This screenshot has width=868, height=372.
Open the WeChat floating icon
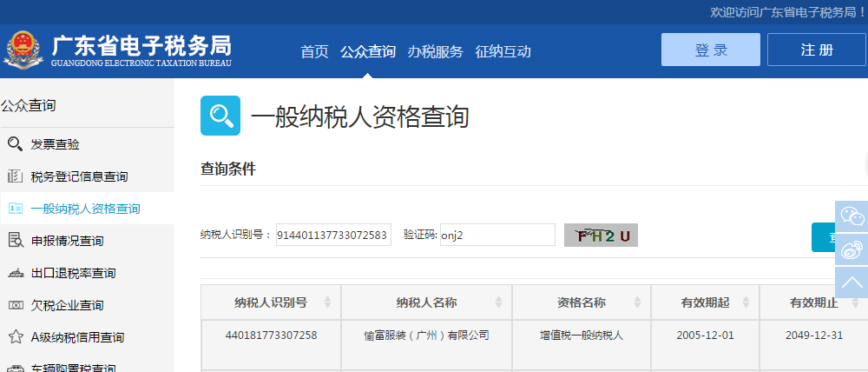(852, 216)
